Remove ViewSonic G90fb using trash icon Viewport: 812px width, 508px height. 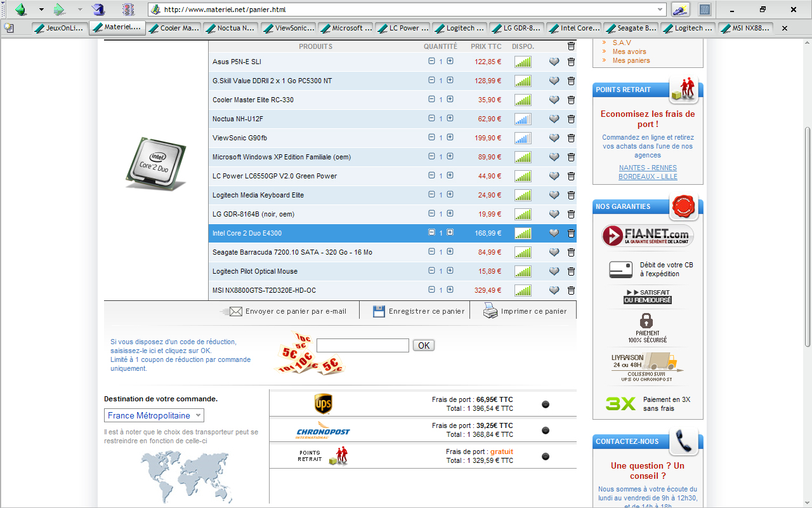571,138
